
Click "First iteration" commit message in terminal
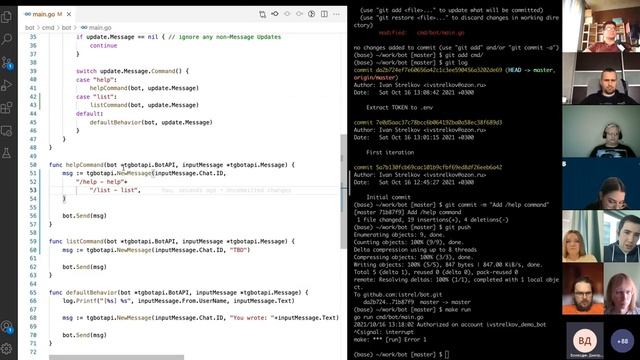click(x=390, y=152)
